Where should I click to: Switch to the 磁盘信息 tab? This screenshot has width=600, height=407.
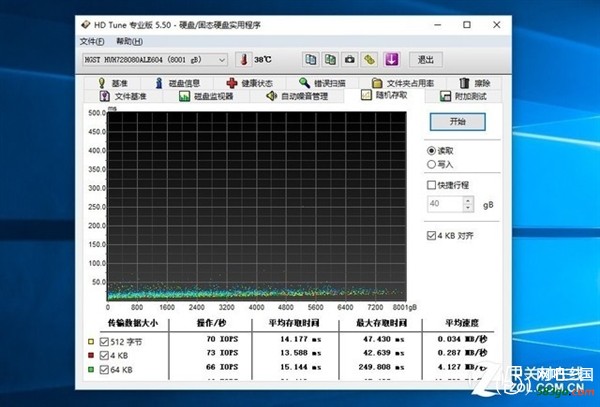(x=178, y=83)
